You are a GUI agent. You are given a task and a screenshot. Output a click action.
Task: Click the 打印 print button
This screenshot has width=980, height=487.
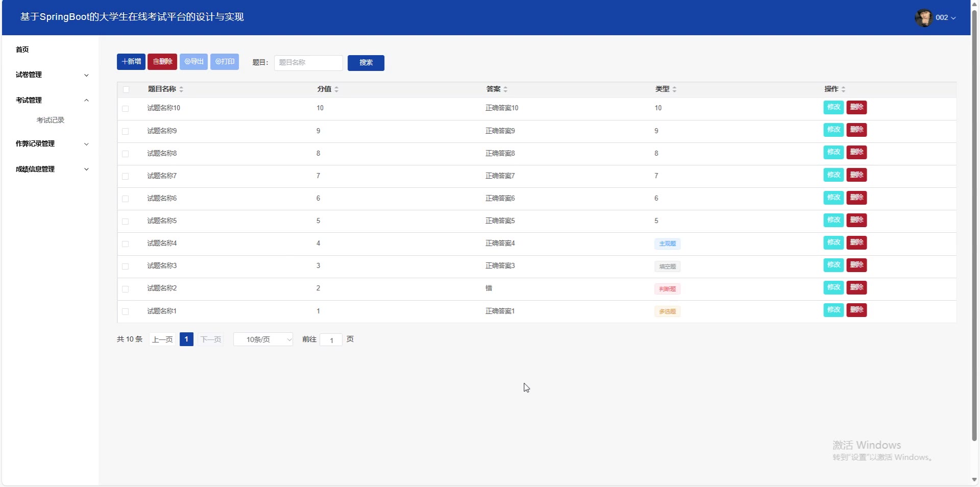pos(225,62)
